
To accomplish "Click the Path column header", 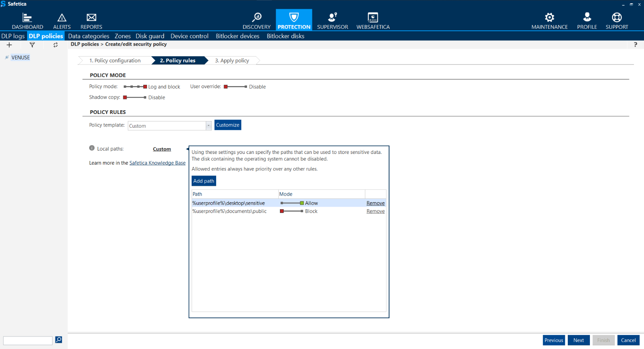I will 235,194.
